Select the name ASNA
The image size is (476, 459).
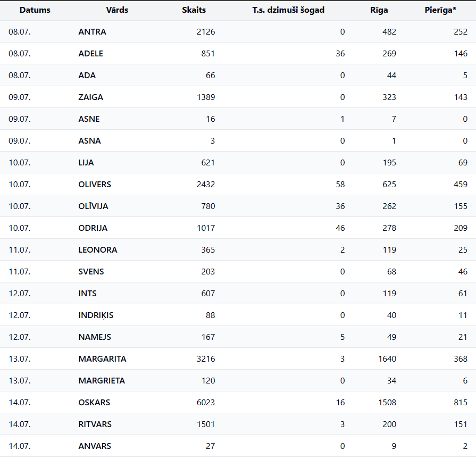(89, 141)
